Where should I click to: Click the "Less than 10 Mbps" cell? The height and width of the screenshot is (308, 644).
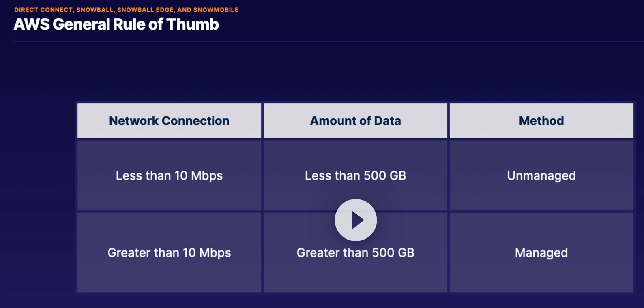point(169,175)
